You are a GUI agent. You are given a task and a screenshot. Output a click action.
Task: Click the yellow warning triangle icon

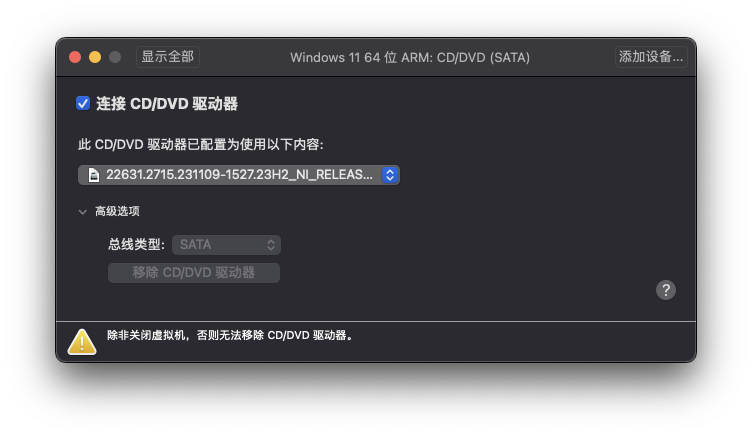click(x=82, y=342)
